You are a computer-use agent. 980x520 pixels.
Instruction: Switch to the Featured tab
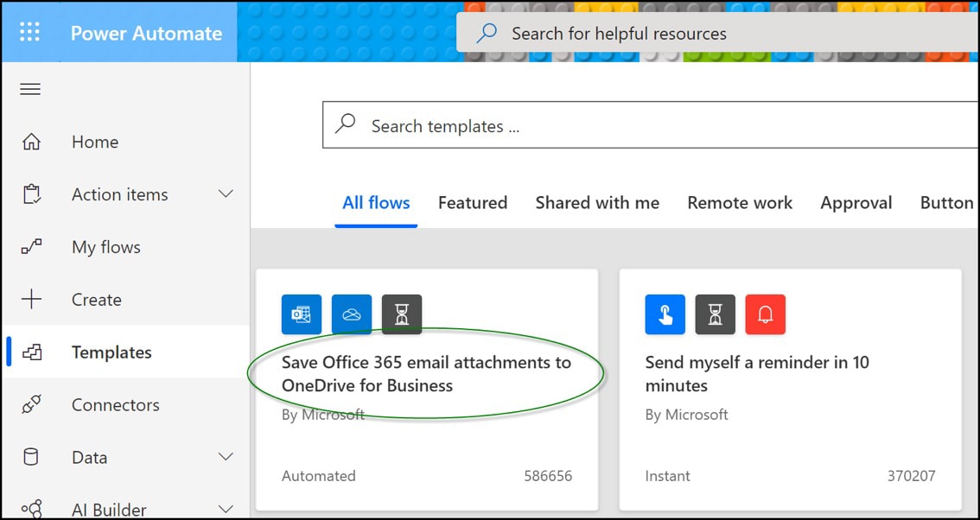point(473,203)
